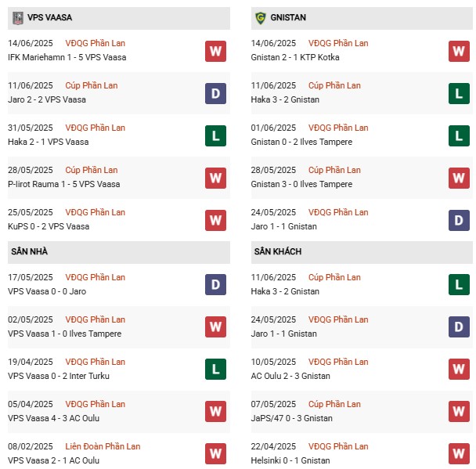Click the W badge for JaPS/47 0-3 Gnistan
This screenshot has width=476, height=469.
(x=459, y=412)
